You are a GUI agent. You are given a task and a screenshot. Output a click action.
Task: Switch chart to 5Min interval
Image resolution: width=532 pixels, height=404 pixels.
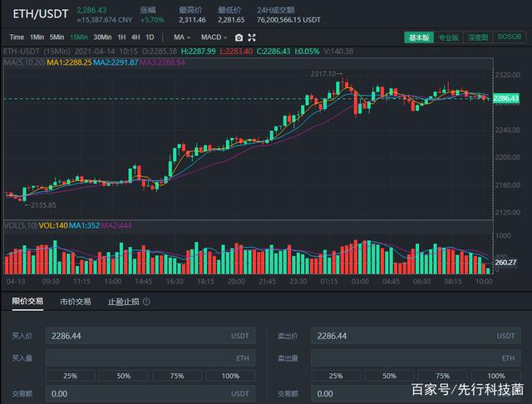click(x=57, y=37)
